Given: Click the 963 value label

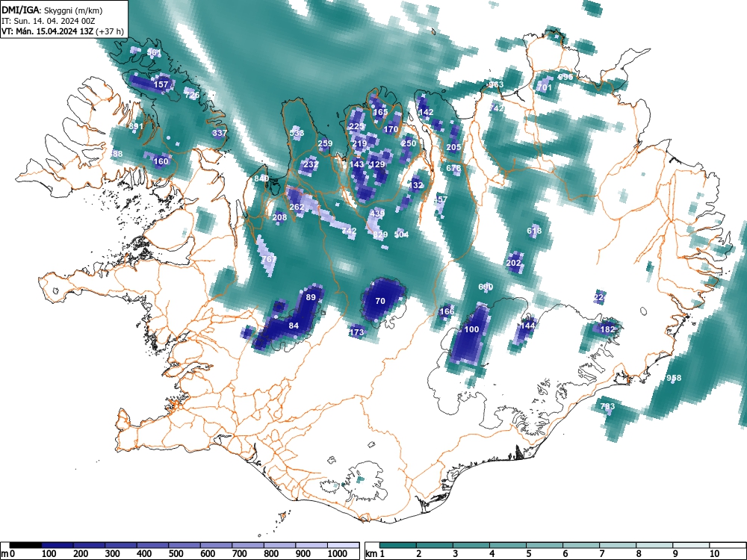Looking at the screenshot, I should click(x=496, y=84).
